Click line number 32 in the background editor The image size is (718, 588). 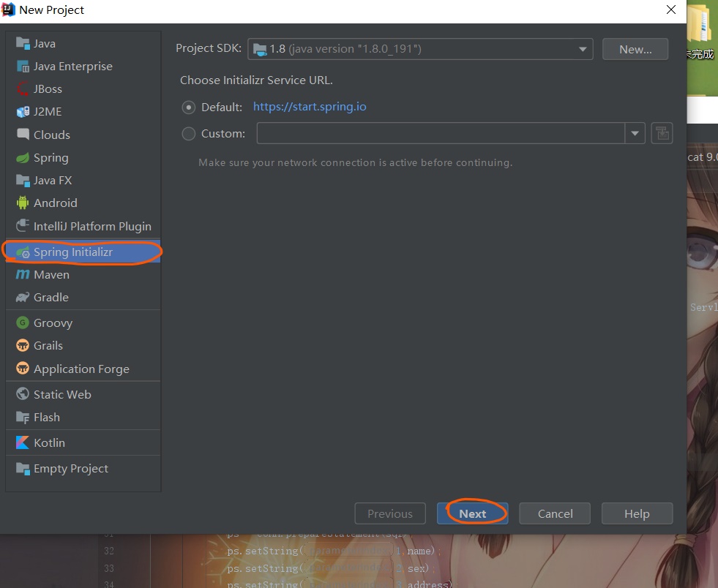pyautogui.click(x=108, y=551)
